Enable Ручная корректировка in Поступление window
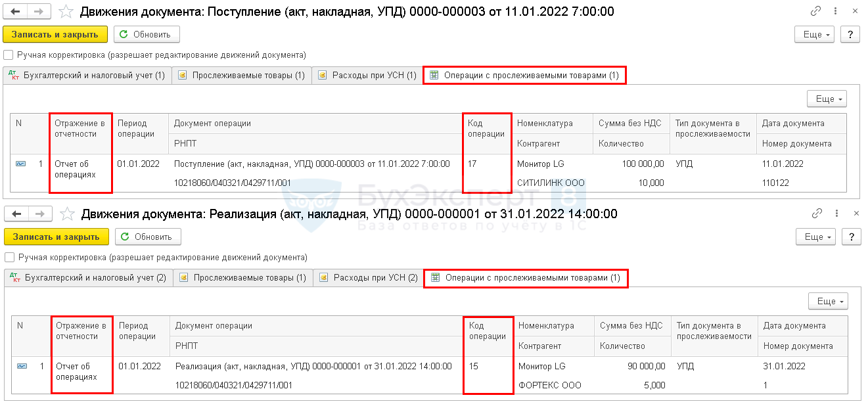Viewport: 868px width, 412px height. tap(8, 55)
